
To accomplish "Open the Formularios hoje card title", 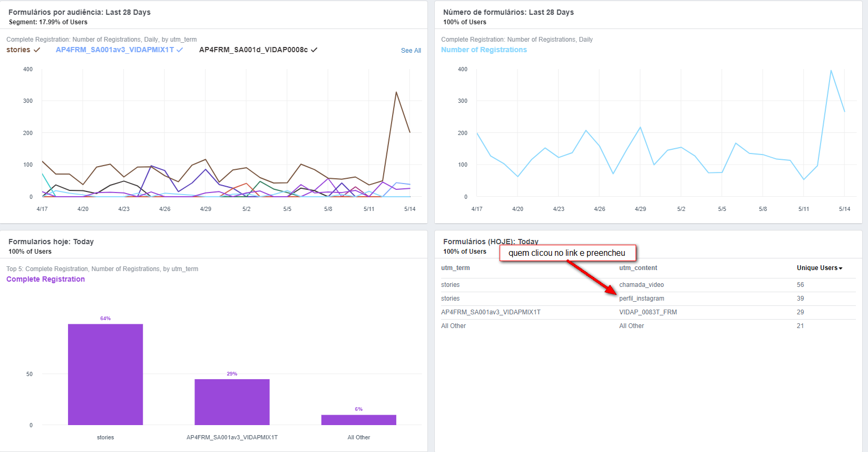I will click(x=51, y=242).
